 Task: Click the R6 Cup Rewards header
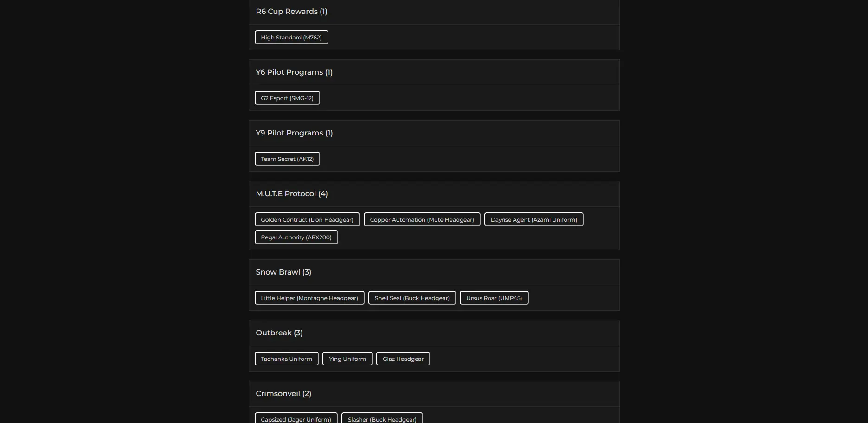291,12
